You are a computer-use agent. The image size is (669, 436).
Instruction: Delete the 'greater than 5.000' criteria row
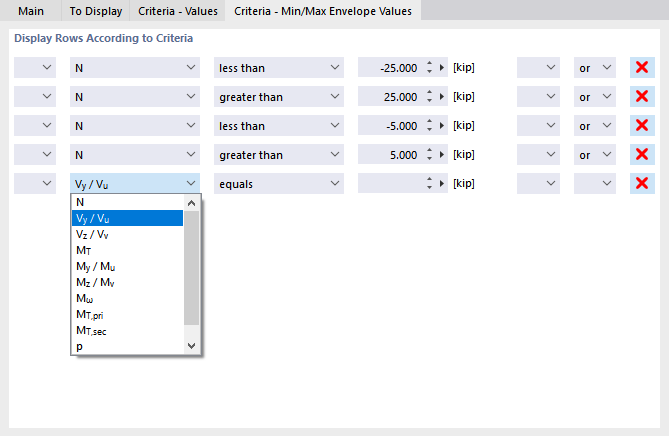[642, 154]
